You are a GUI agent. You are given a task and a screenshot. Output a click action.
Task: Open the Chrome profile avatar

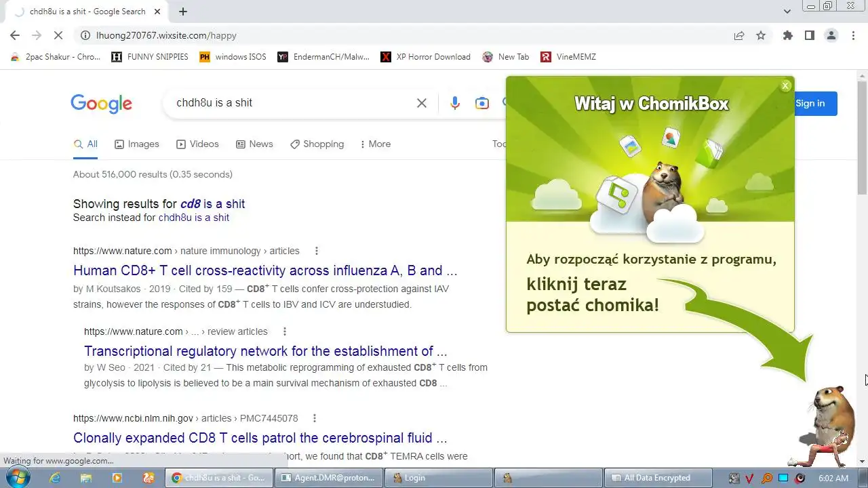coord(831,35)
